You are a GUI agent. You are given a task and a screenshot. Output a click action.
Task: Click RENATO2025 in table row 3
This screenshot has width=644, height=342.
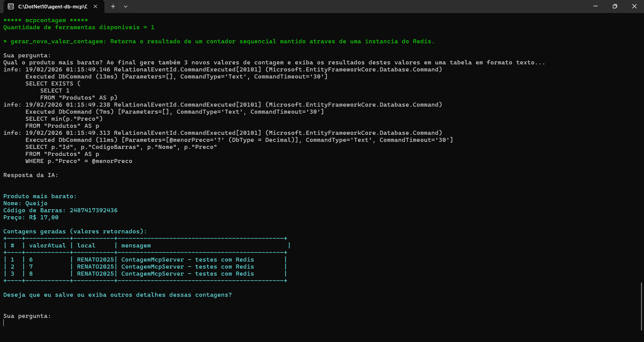[x=96, y=274]
